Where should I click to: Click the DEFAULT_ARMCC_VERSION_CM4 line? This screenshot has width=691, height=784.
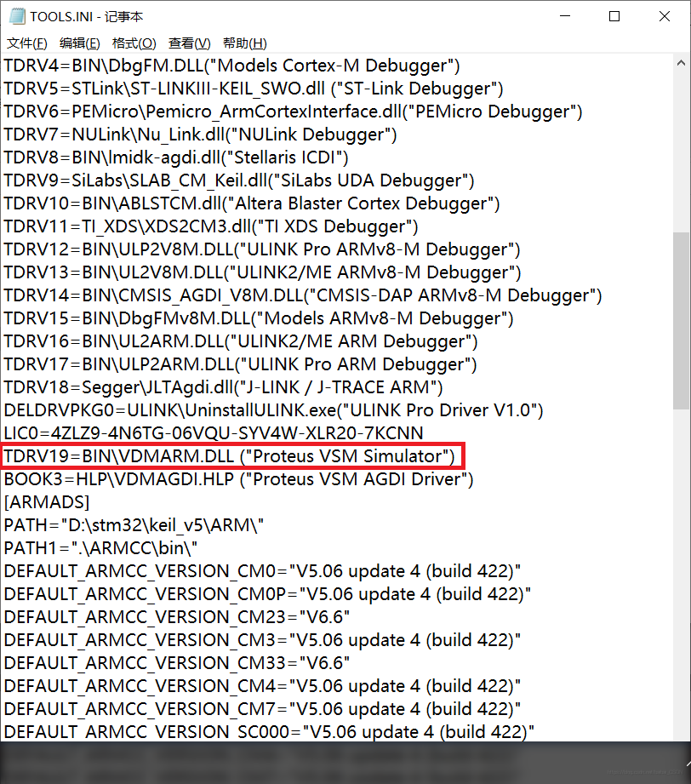pyautogui.click(x=262, y=686)
